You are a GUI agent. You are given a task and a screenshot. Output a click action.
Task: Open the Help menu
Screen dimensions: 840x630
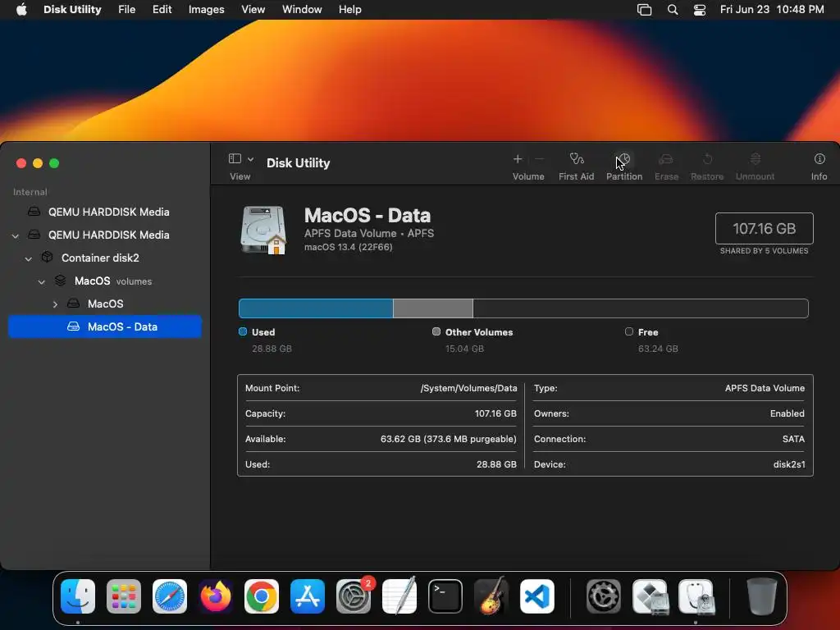[x=349, y=10]
